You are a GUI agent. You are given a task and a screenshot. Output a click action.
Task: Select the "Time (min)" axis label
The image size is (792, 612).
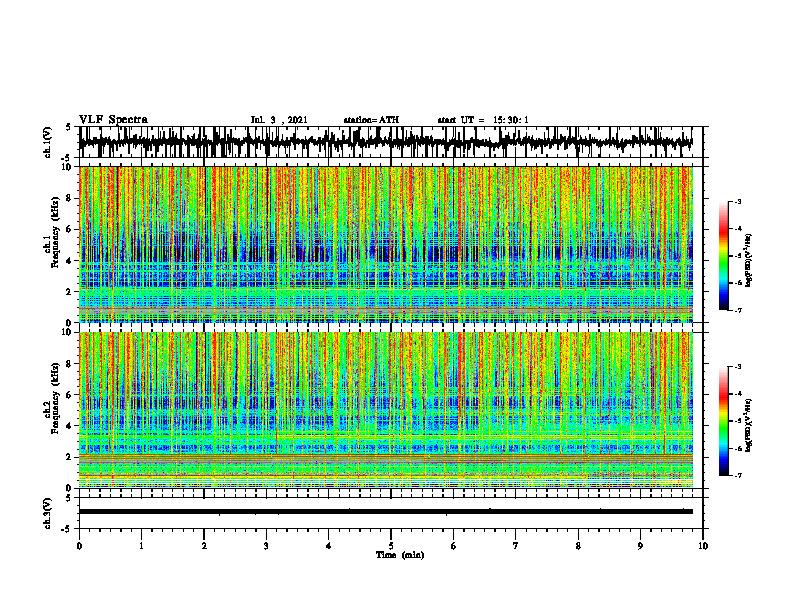[400, 555]
